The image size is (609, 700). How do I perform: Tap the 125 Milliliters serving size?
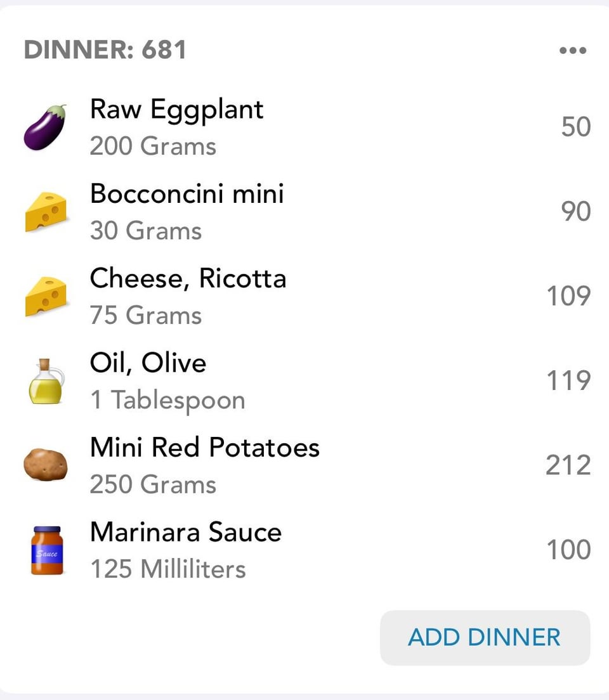(x=168, y=569)
